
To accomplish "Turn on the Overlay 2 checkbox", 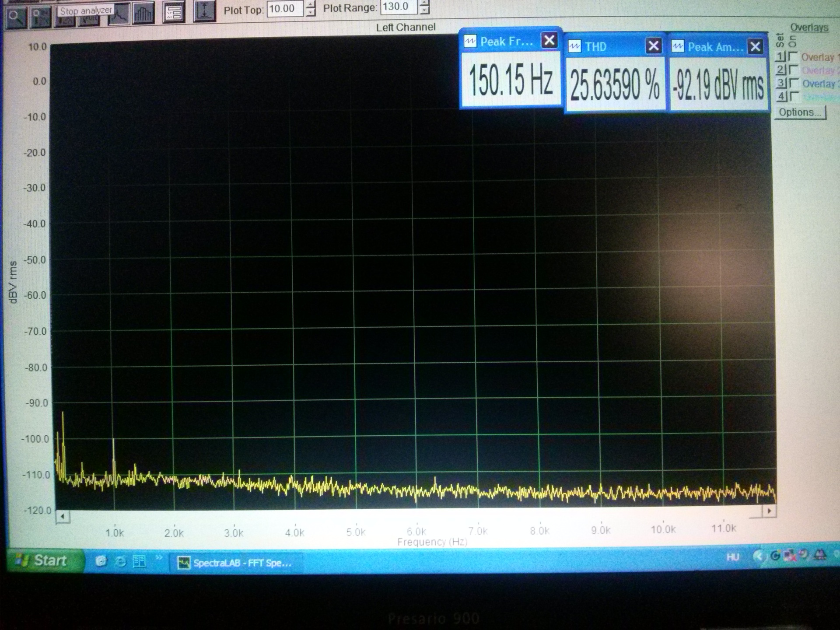I will point(793,70).
